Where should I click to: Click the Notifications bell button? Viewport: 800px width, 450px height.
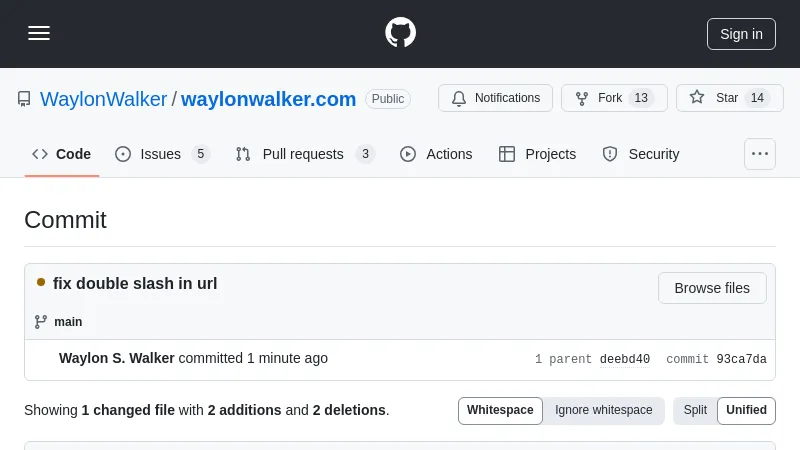(x=497, y=98)
